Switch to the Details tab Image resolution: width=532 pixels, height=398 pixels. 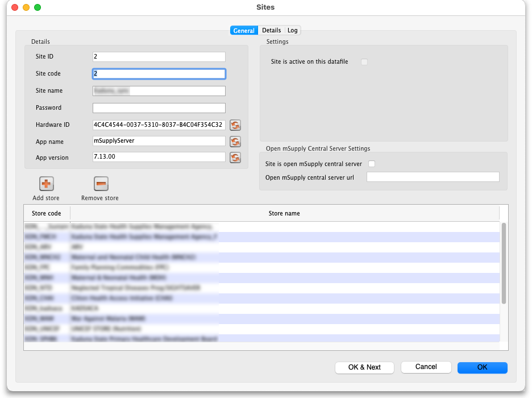[x=271, y=31]
